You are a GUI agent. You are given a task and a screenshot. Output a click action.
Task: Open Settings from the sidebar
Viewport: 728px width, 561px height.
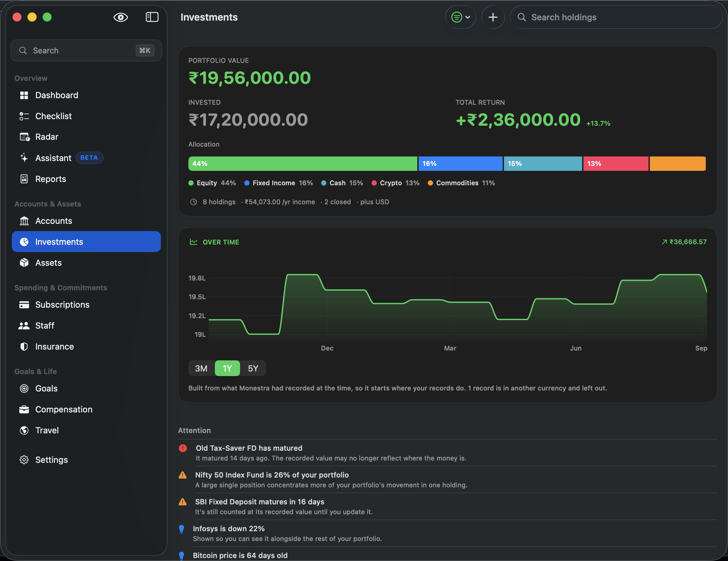coord(86,460)
